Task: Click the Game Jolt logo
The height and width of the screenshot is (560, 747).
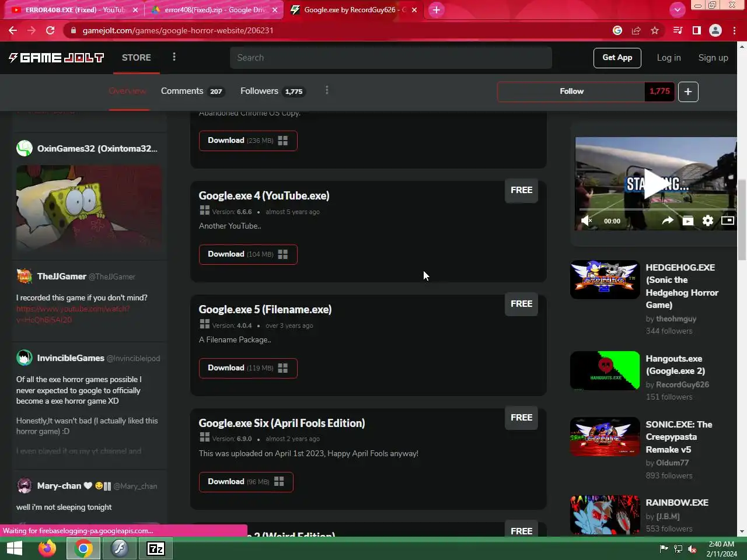Action: tap(56, 57)
